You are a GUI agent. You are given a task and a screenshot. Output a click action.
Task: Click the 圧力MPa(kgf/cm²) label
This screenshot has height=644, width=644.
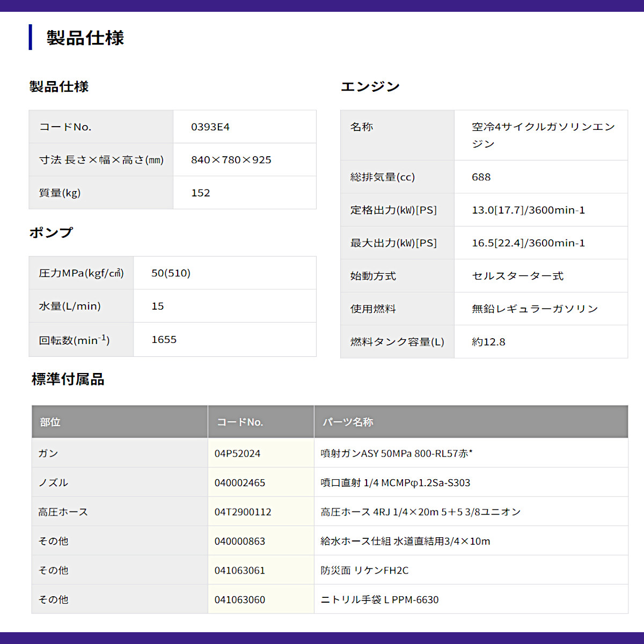click(x=82, y=273)
